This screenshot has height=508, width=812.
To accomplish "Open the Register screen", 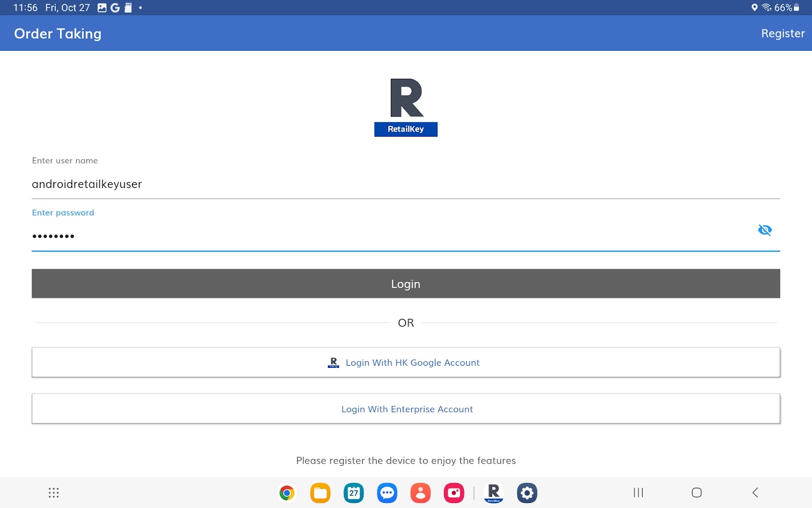I will click(783, 33).
